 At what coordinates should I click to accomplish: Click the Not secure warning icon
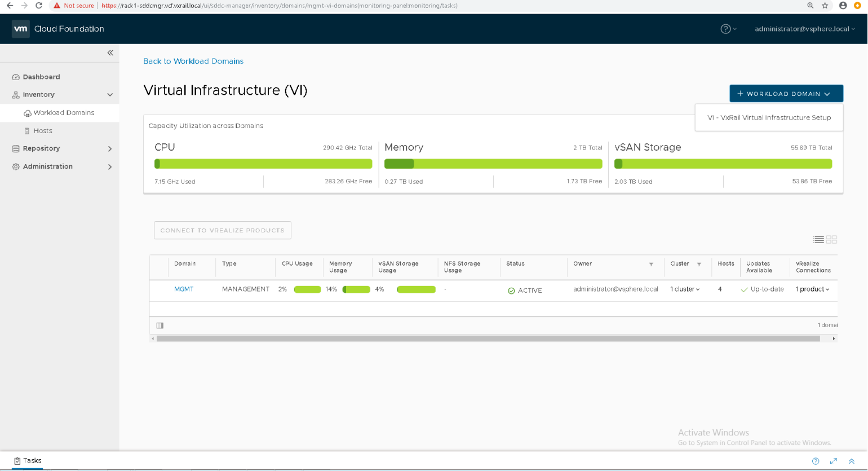(x=56, y=6)
